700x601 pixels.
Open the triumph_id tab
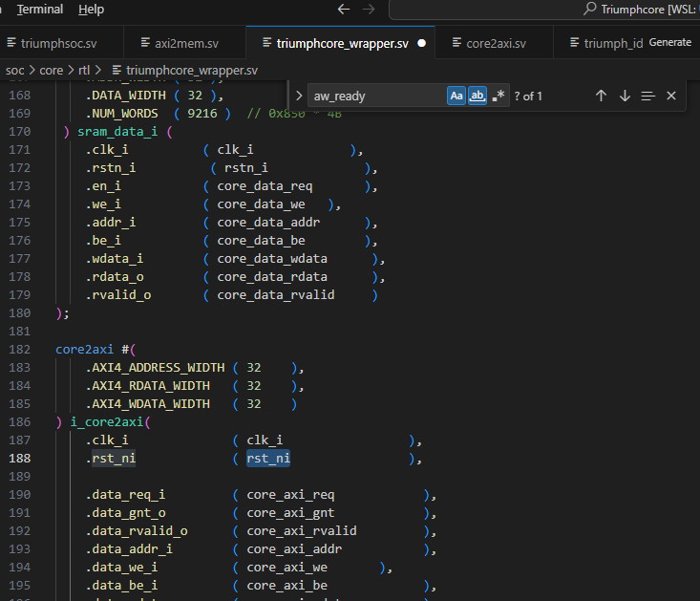point(613,43)
